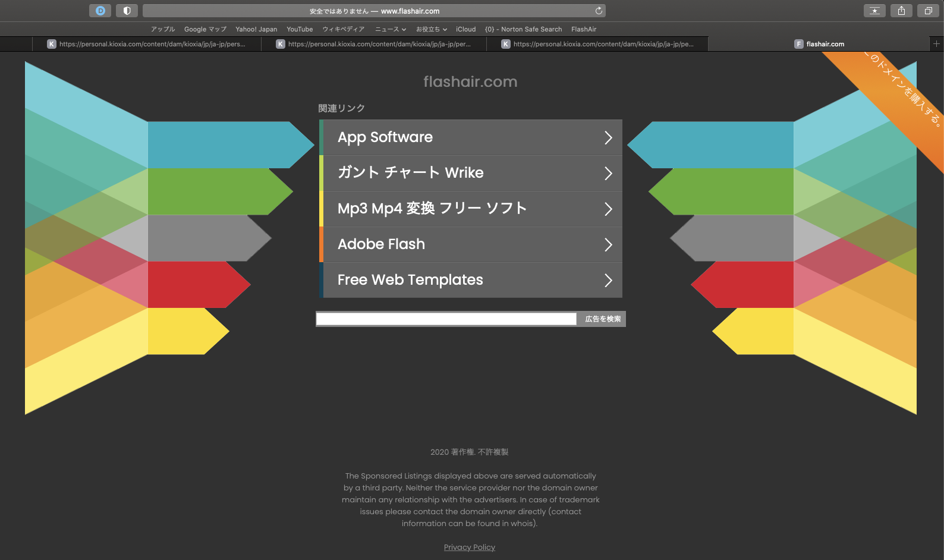944x560 pixels.
Task: Switch to the third kioxia.com tab
Action: pyautogui.click(x=597, y=44)
